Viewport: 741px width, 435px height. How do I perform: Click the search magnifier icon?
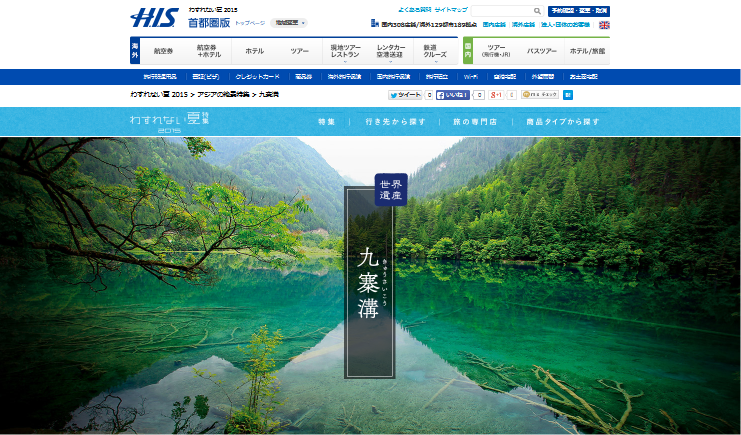click(x=537, y=11)
